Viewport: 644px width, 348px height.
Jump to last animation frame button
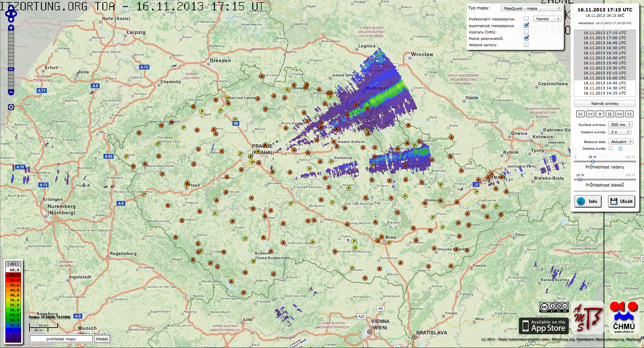629,114
